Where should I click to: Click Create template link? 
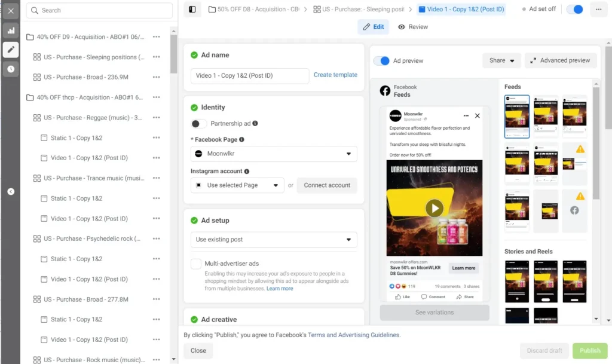335,75
